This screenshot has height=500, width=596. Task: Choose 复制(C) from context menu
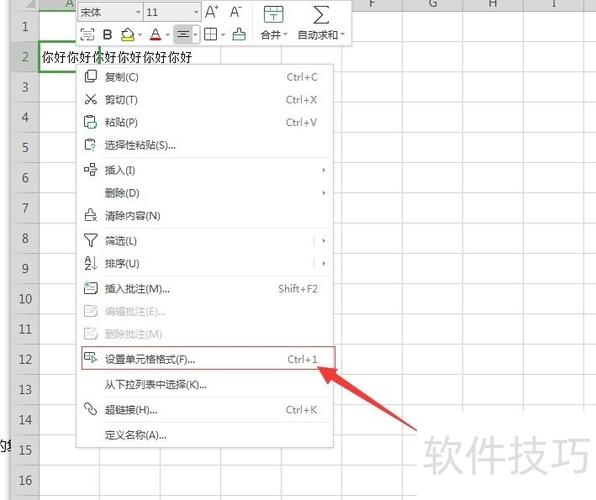pos(205,77)
